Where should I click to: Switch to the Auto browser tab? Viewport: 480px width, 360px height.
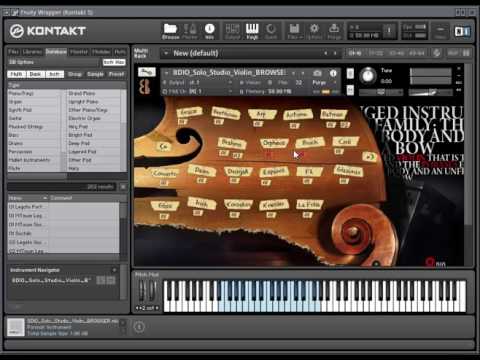120,52
